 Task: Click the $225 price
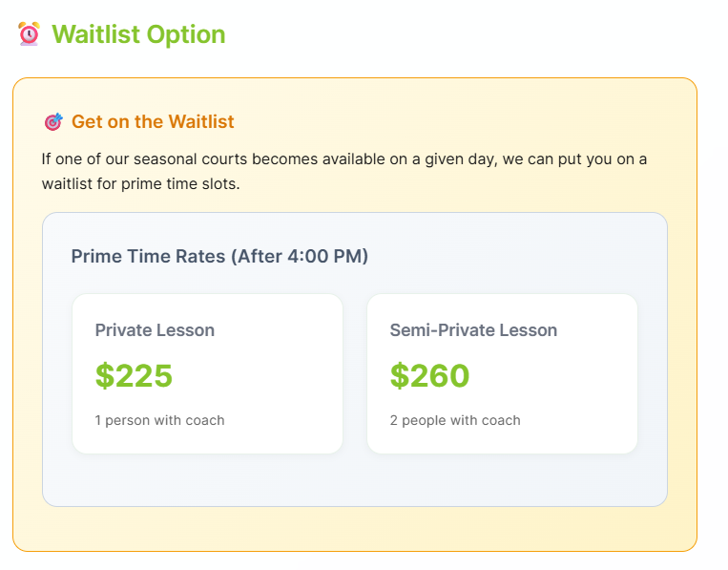pyautogui.click(x=134, y=375)
